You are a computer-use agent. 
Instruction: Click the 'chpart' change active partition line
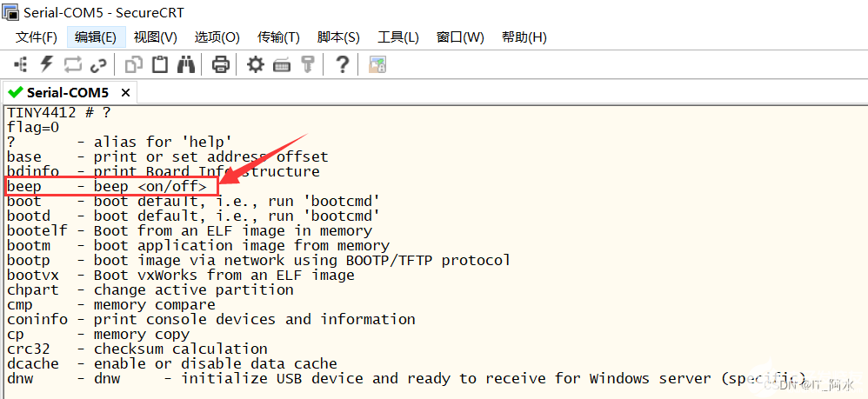[x=150, y=290]
